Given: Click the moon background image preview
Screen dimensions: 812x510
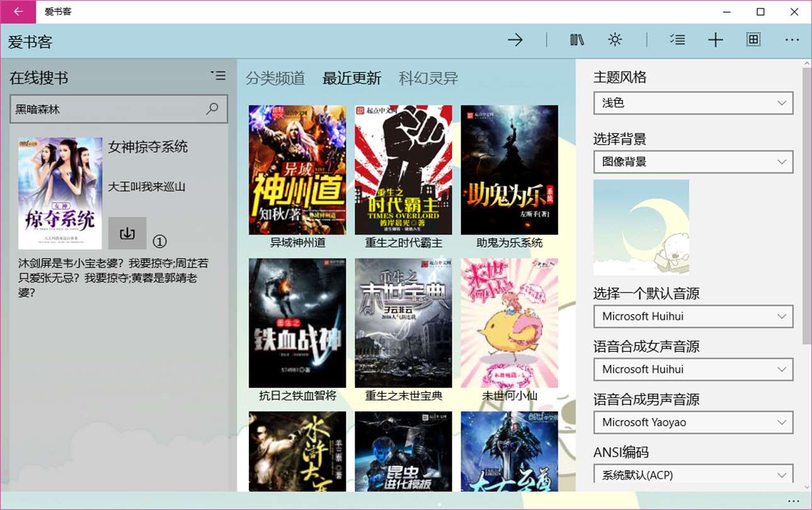Looking at the screenshot, I should (x=641, y=227).
